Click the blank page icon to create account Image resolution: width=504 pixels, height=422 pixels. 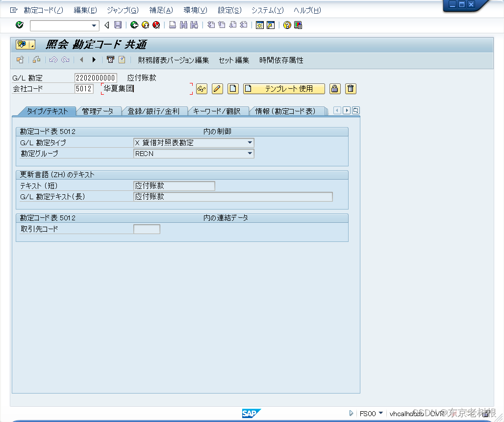(x=232, y=89)
